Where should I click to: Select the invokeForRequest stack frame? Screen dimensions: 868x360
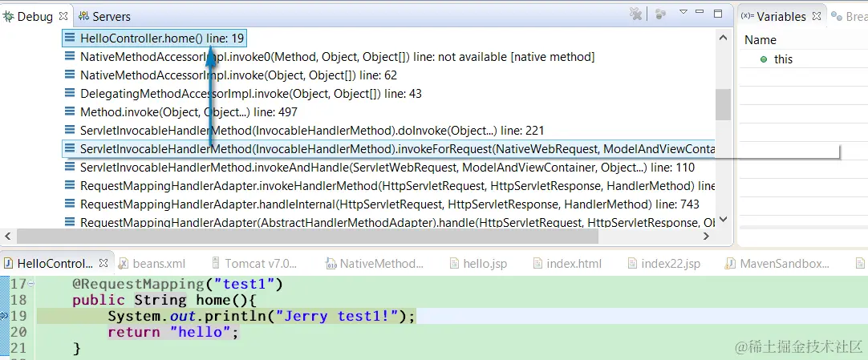point(388,149)
